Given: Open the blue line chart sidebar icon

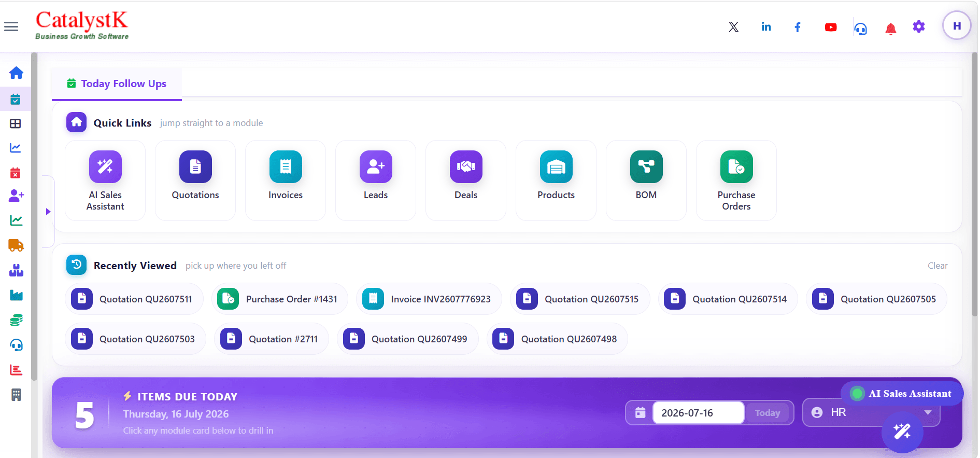Looking at the screenshot, I should 16,148.
